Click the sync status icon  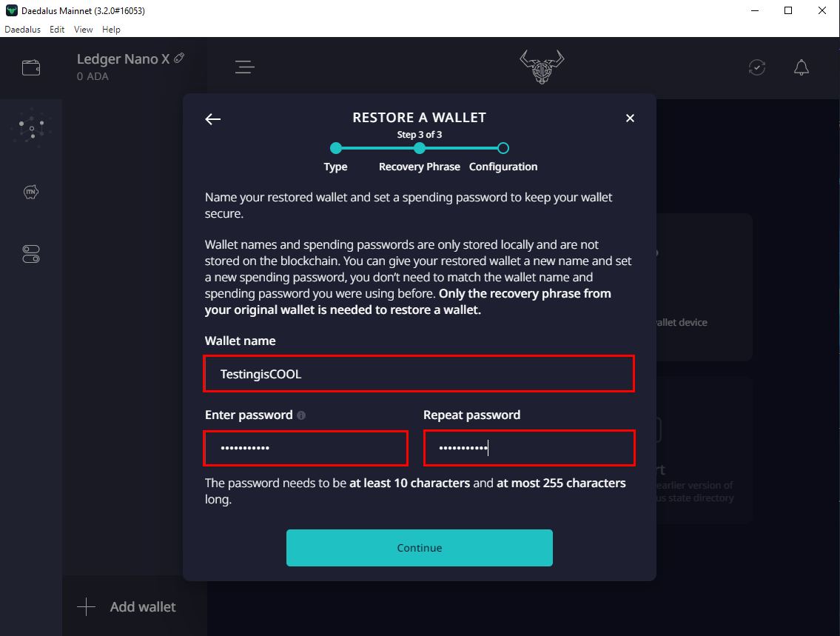(756, 67)
